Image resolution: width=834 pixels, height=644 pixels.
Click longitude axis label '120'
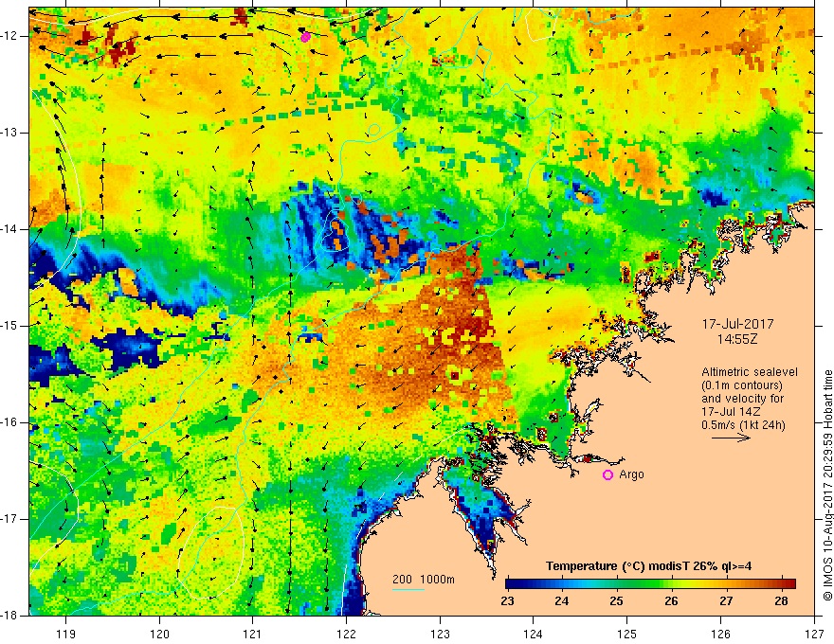tap(159, 634)
